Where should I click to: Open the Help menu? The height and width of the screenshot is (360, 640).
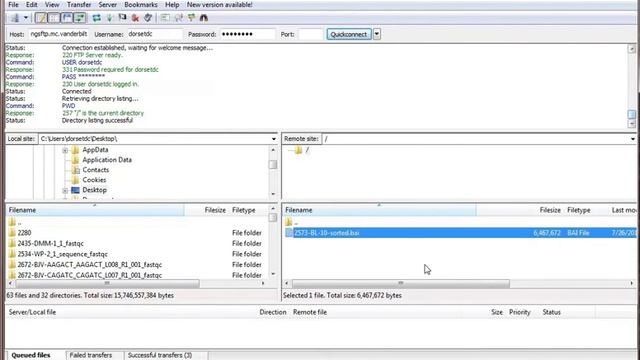[x=172, y=5]
